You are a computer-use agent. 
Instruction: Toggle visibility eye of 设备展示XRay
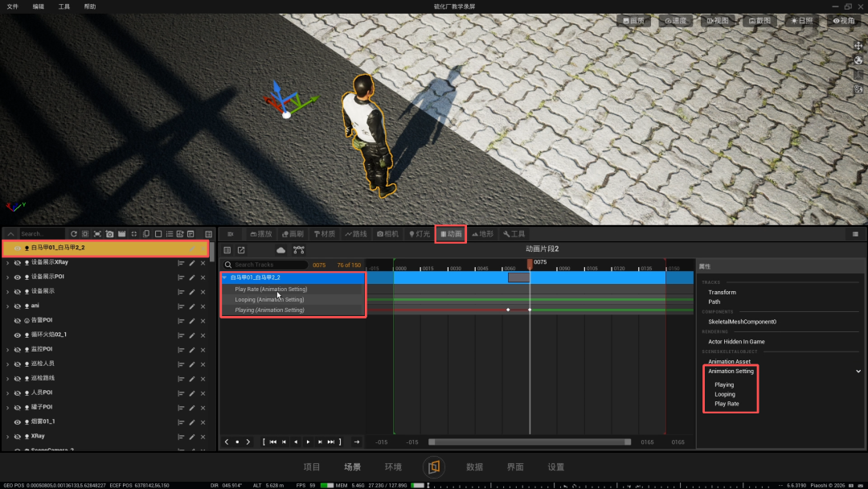[x=17, y=262]
